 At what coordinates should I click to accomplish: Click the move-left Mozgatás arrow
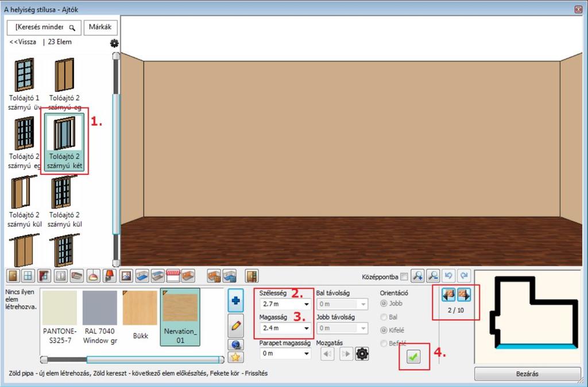point(327,354)
